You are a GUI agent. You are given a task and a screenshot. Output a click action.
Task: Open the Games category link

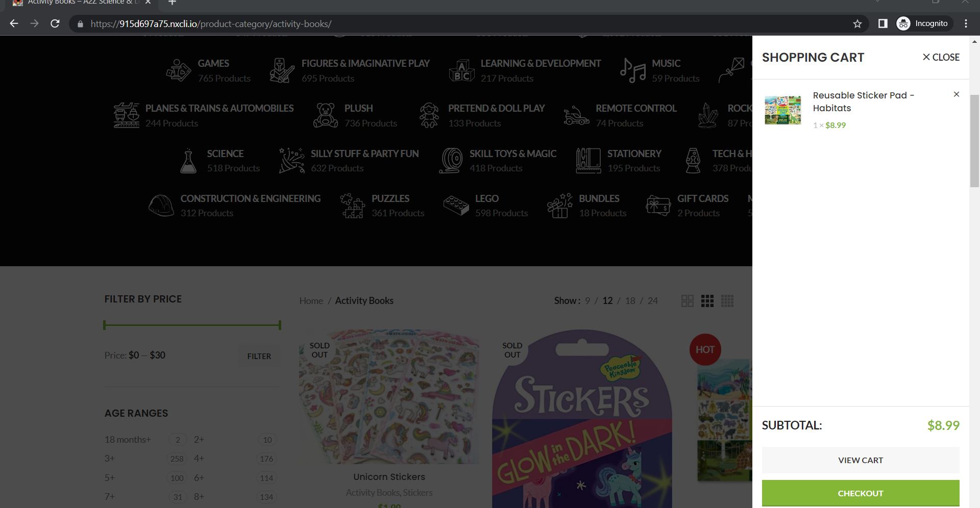(x=213, y=63)
